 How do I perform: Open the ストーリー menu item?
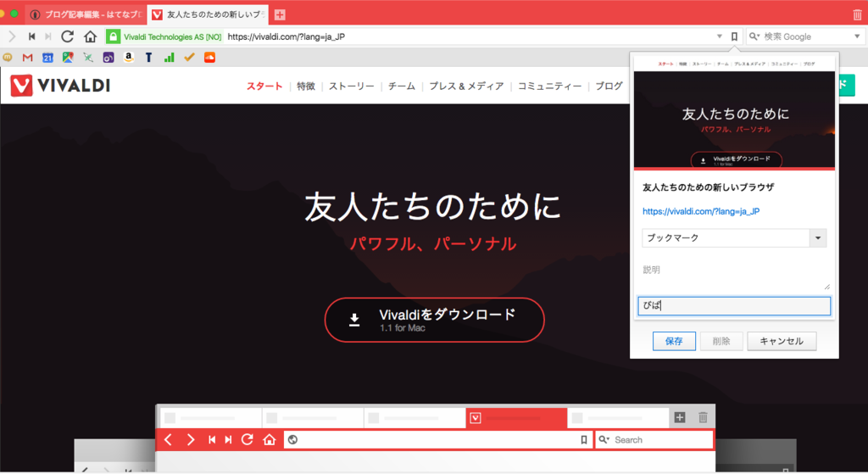pyautogui.click(x=352, y=86)
